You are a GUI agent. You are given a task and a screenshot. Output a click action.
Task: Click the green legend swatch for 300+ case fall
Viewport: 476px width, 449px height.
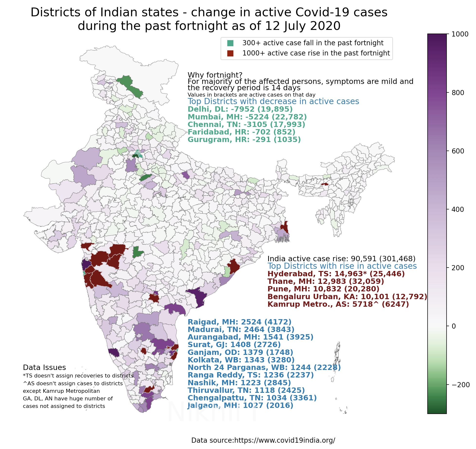[x=230, y=43]
